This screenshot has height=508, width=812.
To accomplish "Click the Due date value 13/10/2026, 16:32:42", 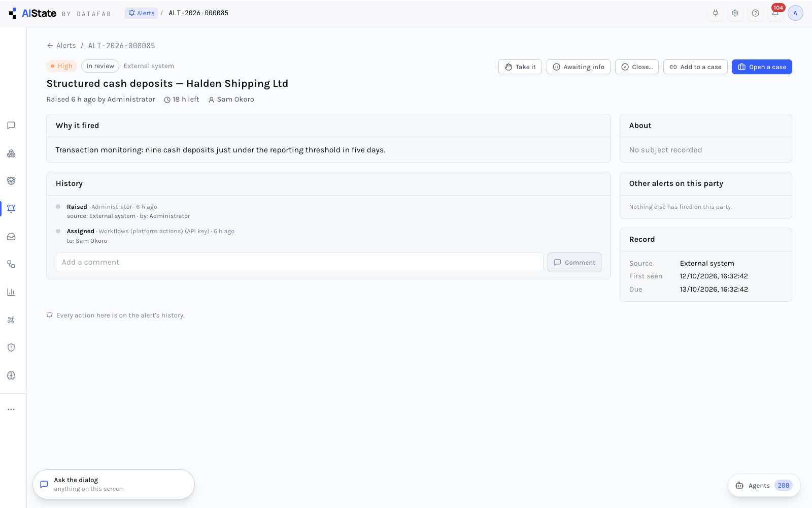I will point(714,289).
